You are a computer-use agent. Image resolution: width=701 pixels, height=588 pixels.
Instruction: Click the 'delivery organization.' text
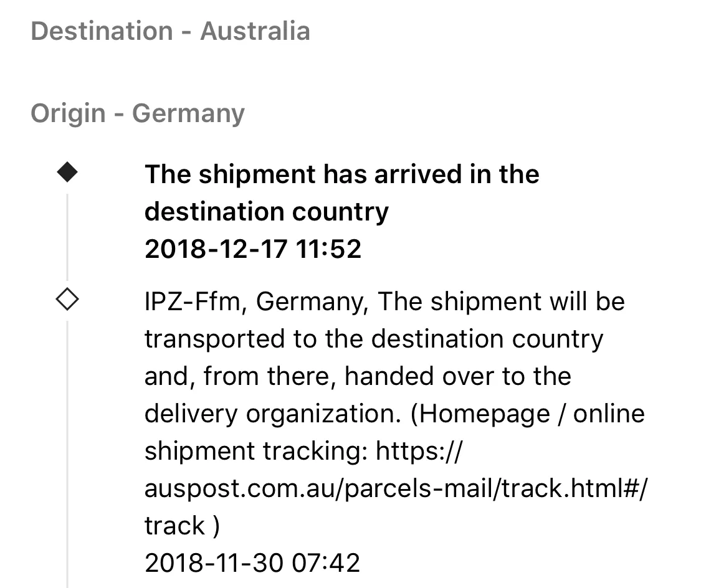click(273, 415)
